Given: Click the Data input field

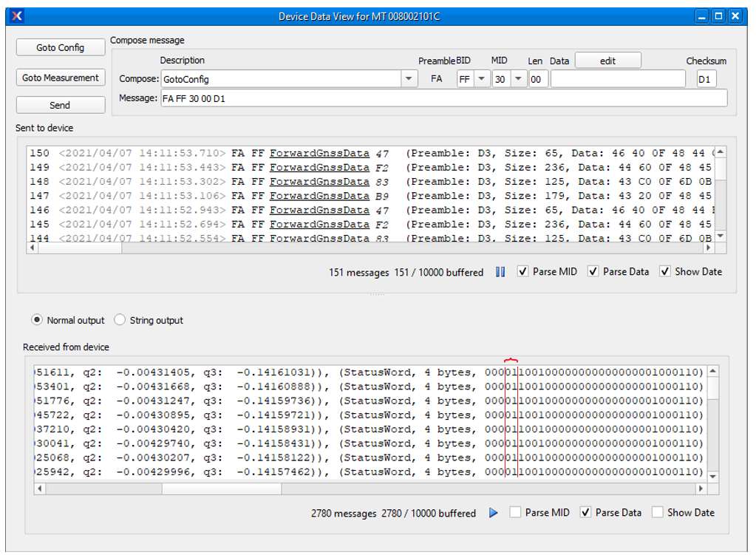Looking at the screenshot, I should tap(618, 78).
